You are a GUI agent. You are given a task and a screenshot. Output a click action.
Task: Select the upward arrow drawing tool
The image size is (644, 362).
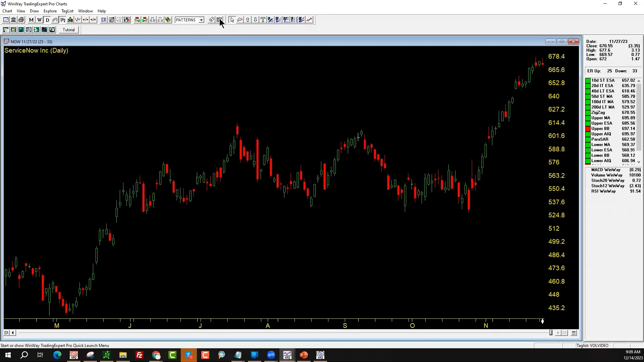click(x=248, y=20)
